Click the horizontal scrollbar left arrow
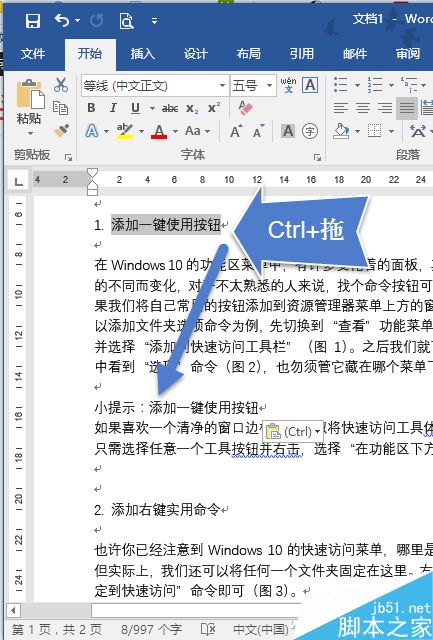The image size is (433, 640). [x=13, y=611]
